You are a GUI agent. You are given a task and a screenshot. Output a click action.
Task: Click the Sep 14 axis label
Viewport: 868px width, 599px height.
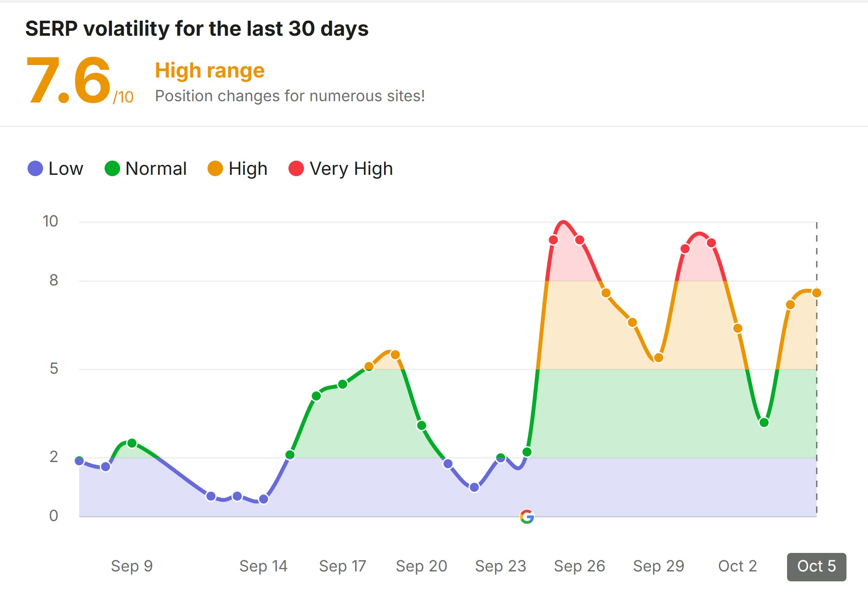tap(263, 566)
